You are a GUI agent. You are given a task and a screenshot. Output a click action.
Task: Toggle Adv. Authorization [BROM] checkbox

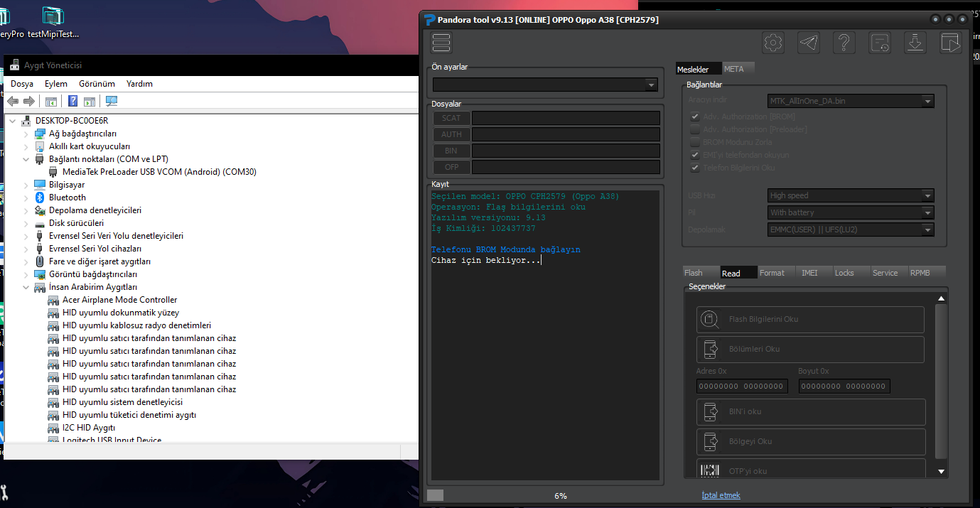[x=695, y=117]
